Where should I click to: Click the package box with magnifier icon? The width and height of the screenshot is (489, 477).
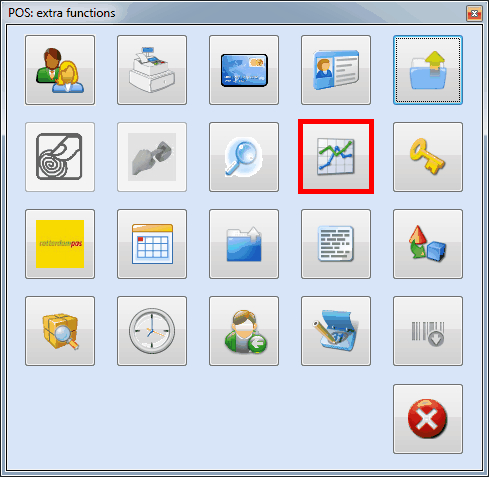tap(60, 331)
